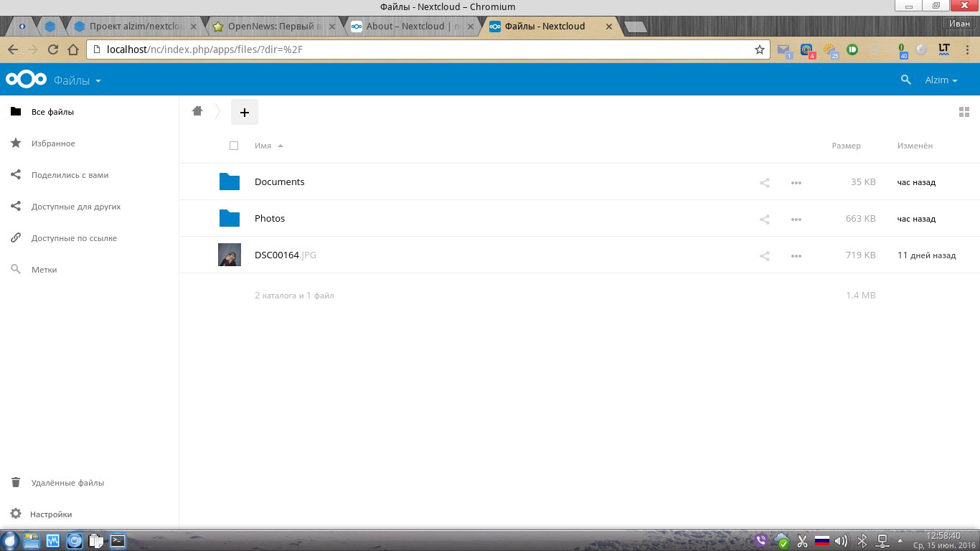This screenshot has width=980, height=551.
Task: Share the Photos folder via its share icon
Action: pyautogui.click(x=765, y=219)
